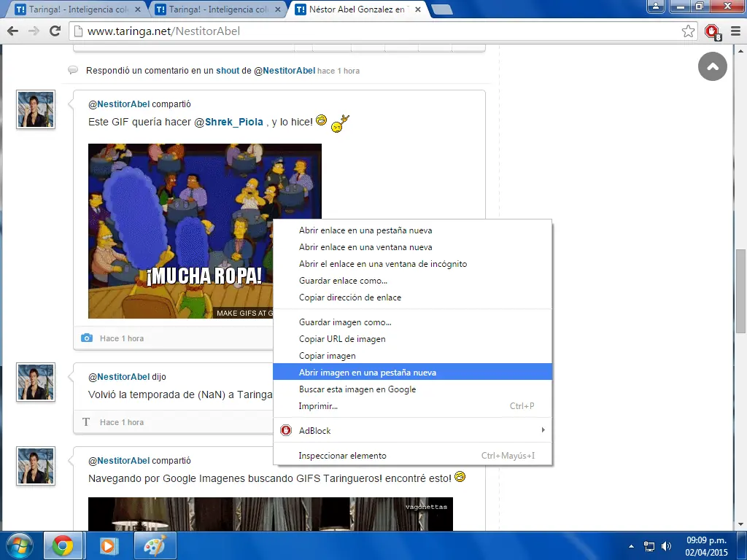The height and width of the screenshot is (560, 747).
Task: Choose 'Abrir el enlace en una ventana de incógnito'
Action: click(413, 264)
